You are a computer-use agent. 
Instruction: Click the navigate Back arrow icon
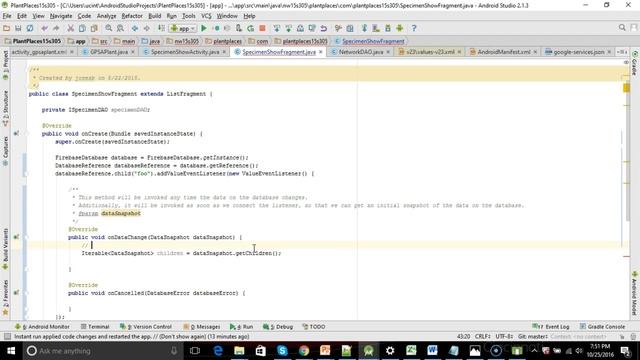(x=135, y=28)
